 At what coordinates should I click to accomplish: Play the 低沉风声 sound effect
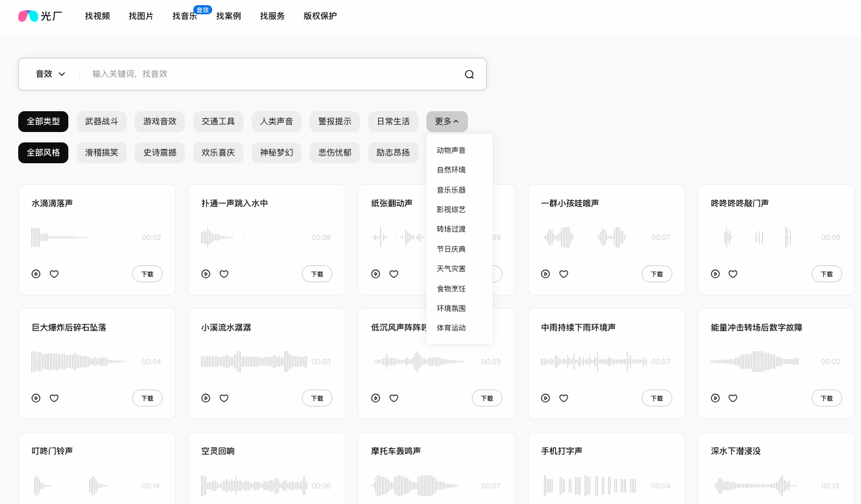(x=376, y=398)
